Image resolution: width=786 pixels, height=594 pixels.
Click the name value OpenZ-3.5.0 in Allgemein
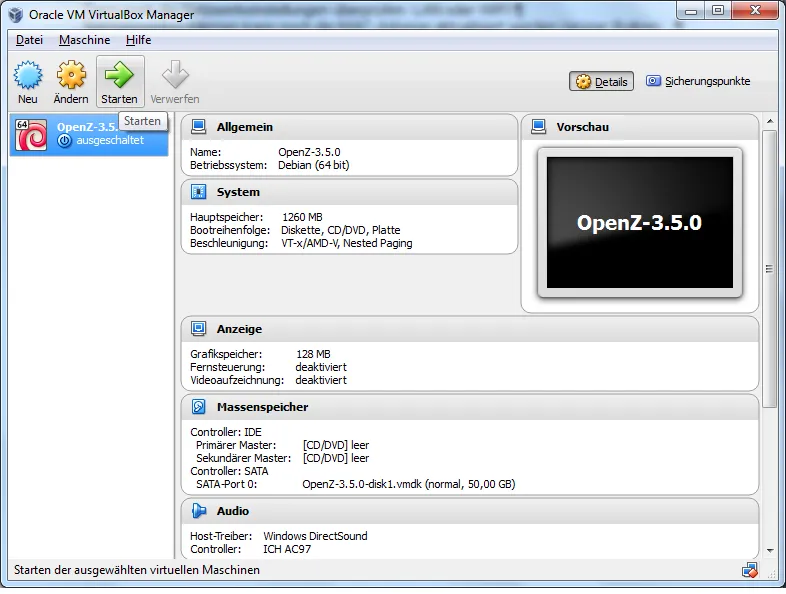point(309,152)
